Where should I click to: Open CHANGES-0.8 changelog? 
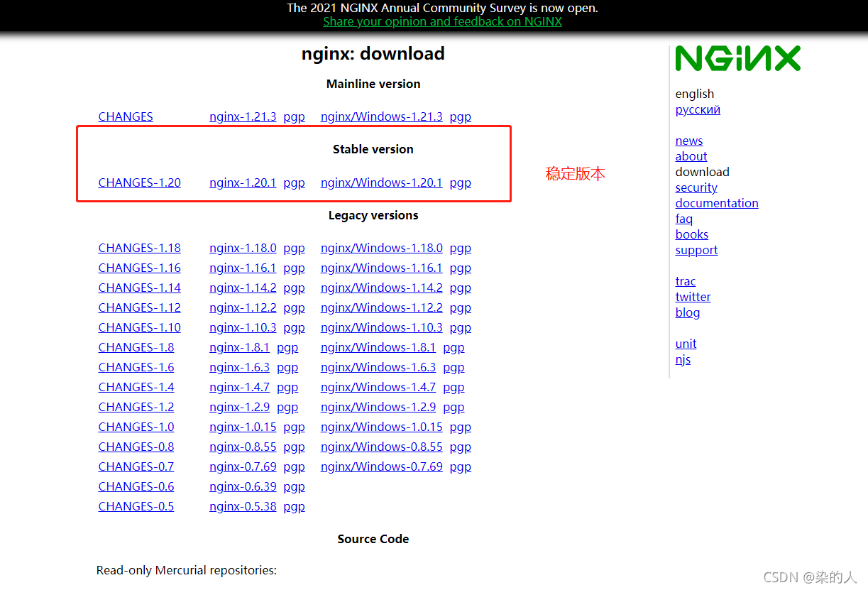tap(136, 447)
